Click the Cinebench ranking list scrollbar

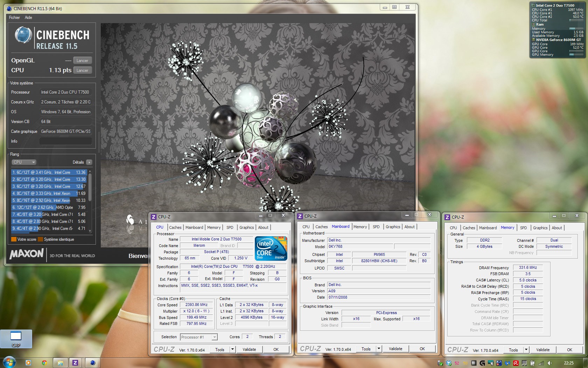click(90, 201)
